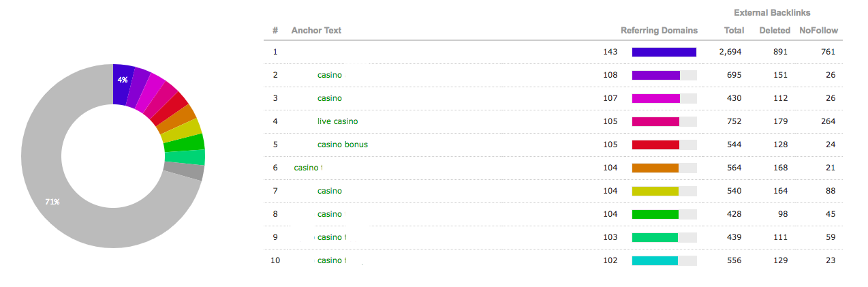The height and width of the screenshot is (287, 868).
Task: Sort by Referring Domains column header
Action: pos(659,31)
